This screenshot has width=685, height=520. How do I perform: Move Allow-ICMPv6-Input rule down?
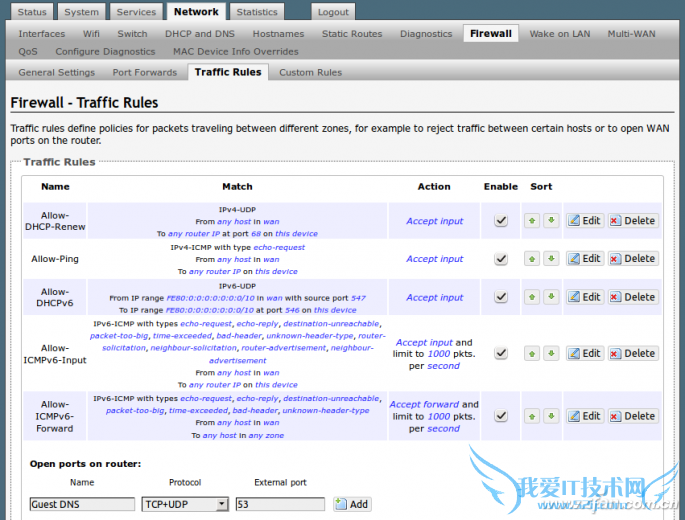[x=550, y=353]
